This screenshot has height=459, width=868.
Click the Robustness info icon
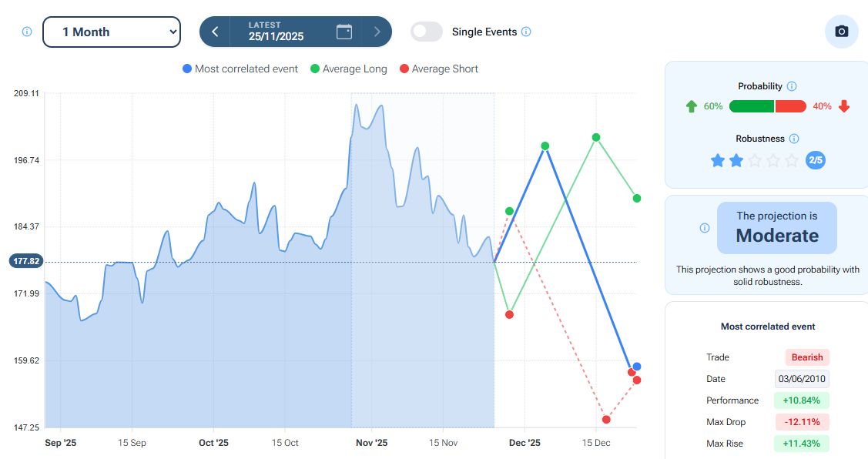point(794,139)
